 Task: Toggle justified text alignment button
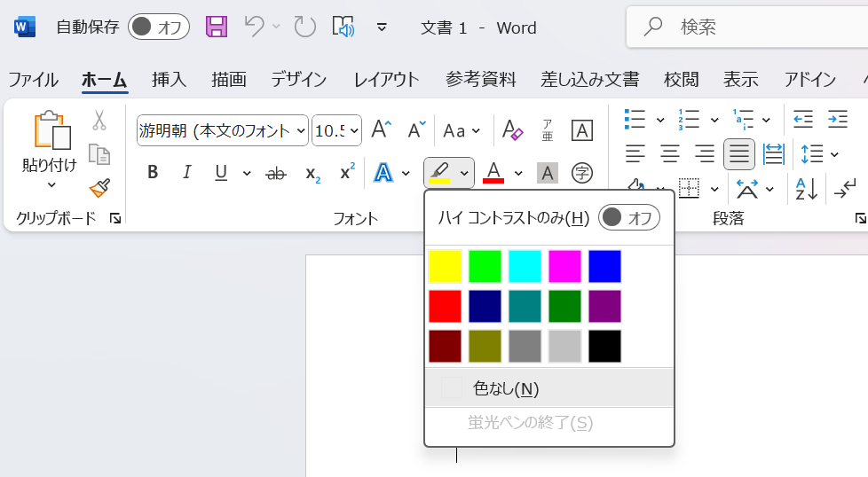pyautogui.click(x=738, y=154)
